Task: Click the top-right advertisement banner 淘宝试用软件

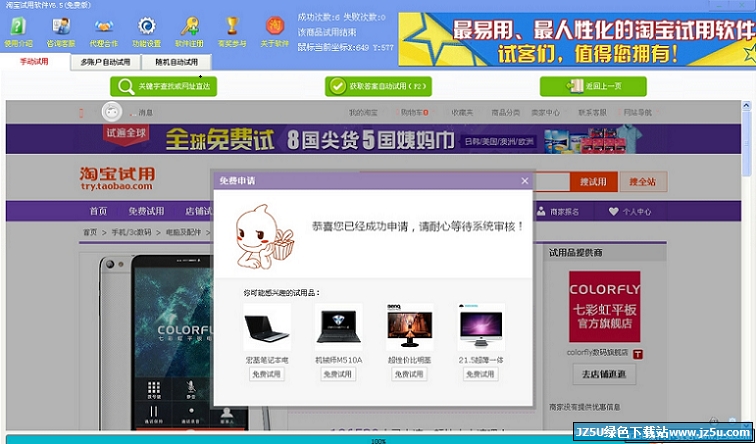Action: [577, 39]
